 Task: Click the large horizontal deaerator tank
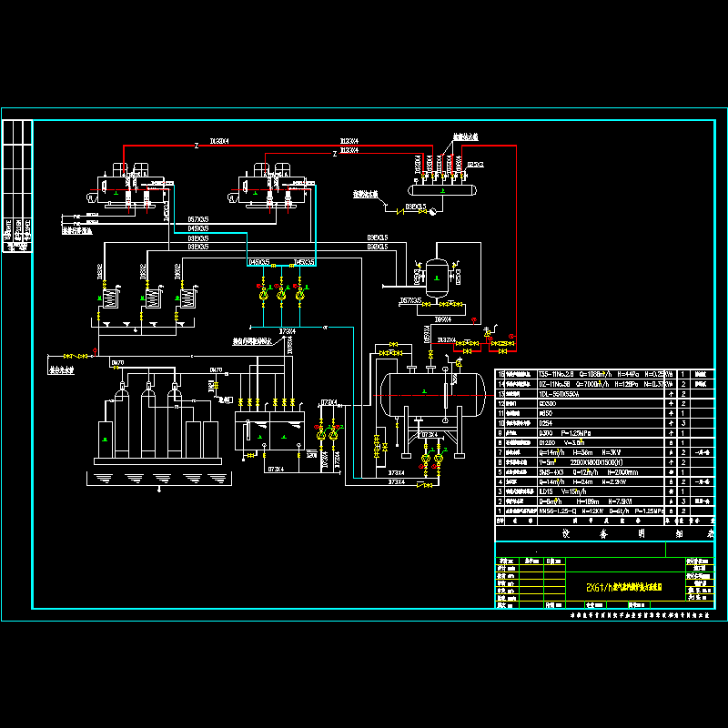[432, 395]
